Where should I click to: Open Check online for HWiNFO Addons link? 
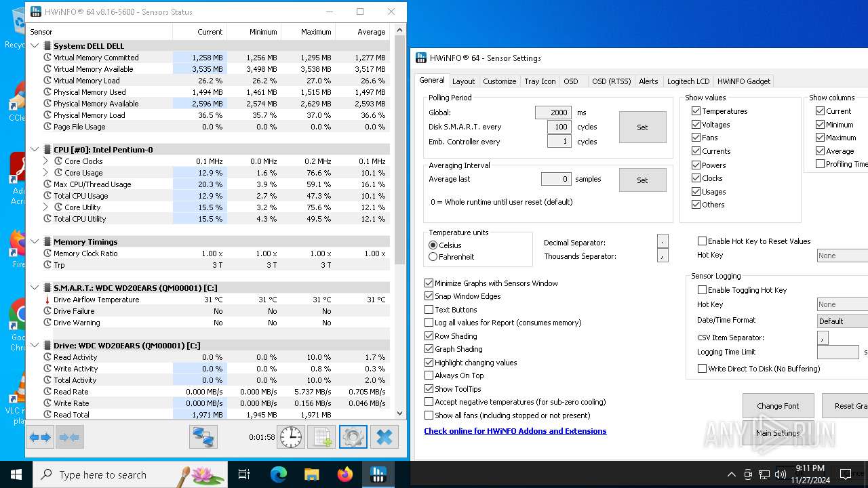pos(515,431)
